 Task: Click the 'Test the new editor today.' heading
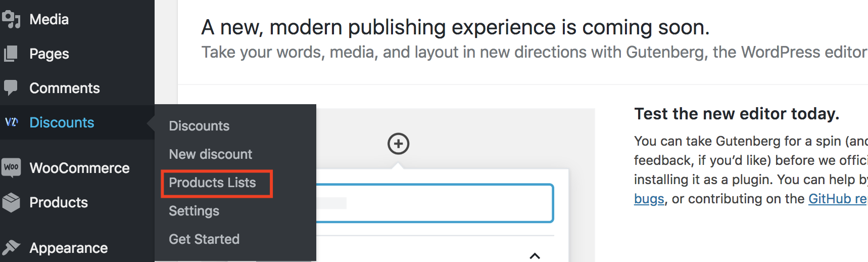pos(737,114)
